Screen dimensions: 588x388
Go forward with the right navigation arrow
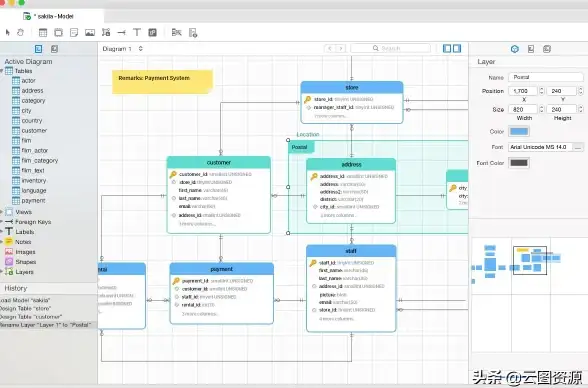[340, 48]
